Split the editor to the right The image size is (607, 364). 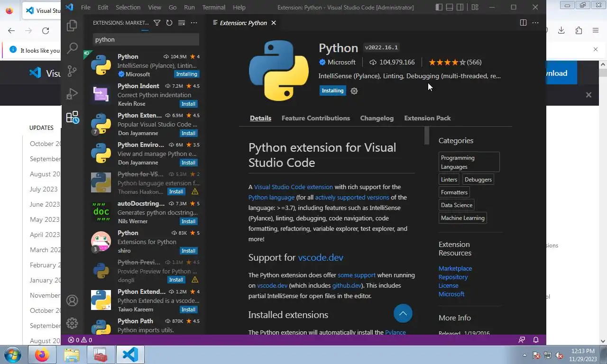click(523, 23)
